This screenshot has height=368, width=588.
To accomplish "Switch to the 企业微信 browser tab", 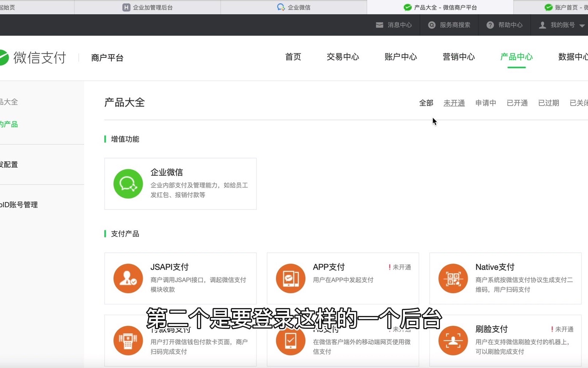I will [293, 7].
